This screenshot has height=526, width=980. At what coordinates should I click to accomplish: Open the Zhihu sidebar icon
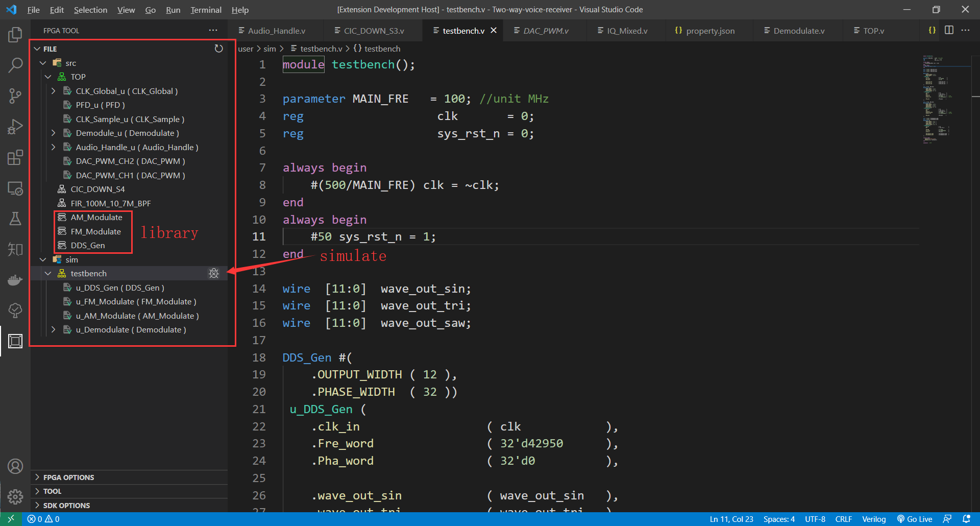click(15, 249)
